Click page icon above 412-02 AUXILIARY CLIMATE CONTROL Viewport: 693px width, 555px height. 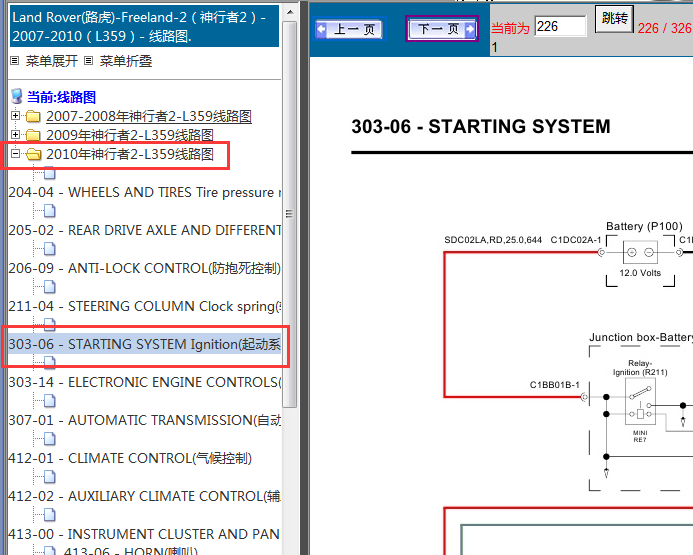click(x=50, y=477)
